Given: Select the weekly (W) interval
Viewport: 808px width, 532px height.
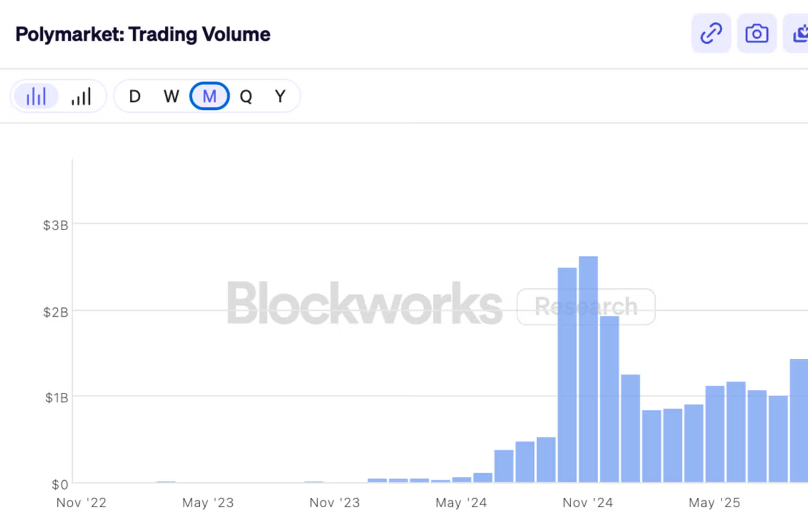Looking at the screenshot, I should click(171, 96).
